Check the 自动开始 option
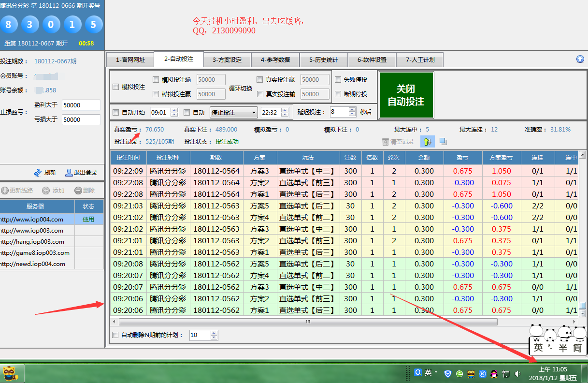 (x=116, y=113)
